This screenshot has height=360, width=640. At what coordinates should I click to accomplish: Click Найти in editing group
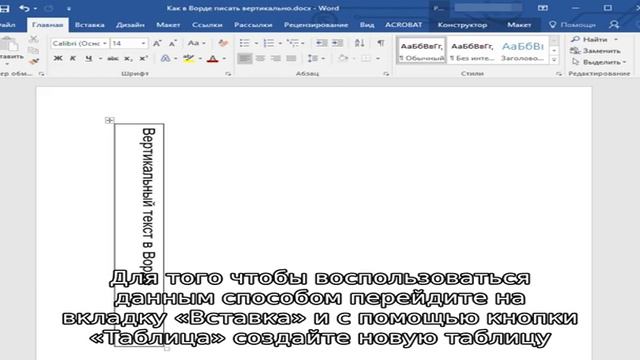click(x=590, y=40)
